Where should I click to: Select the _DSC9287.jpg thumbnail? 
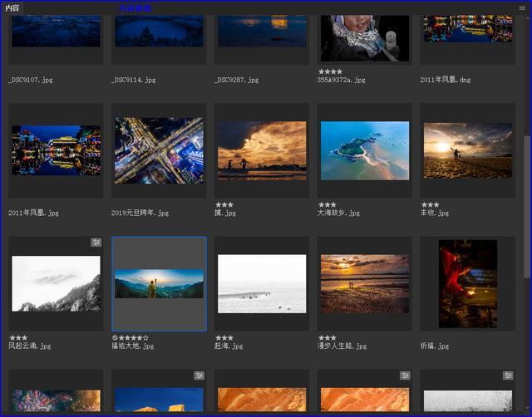click(262, 31)
